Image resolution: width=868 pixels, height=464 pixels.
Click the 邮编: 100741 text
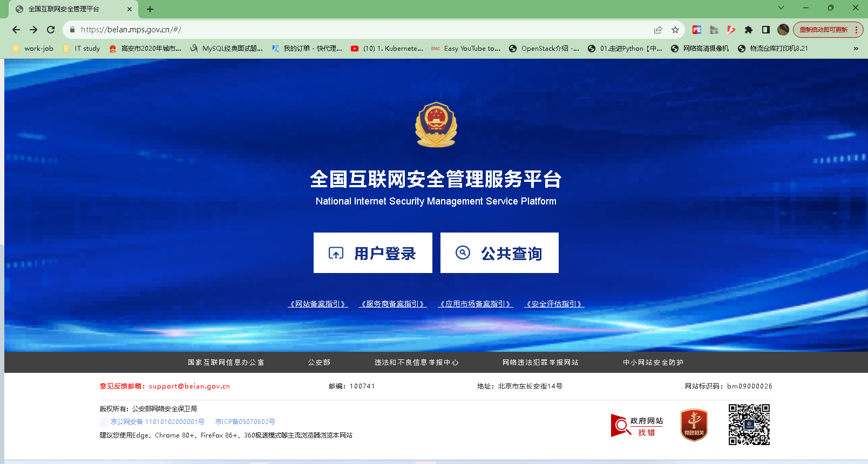tap(351, 386)
